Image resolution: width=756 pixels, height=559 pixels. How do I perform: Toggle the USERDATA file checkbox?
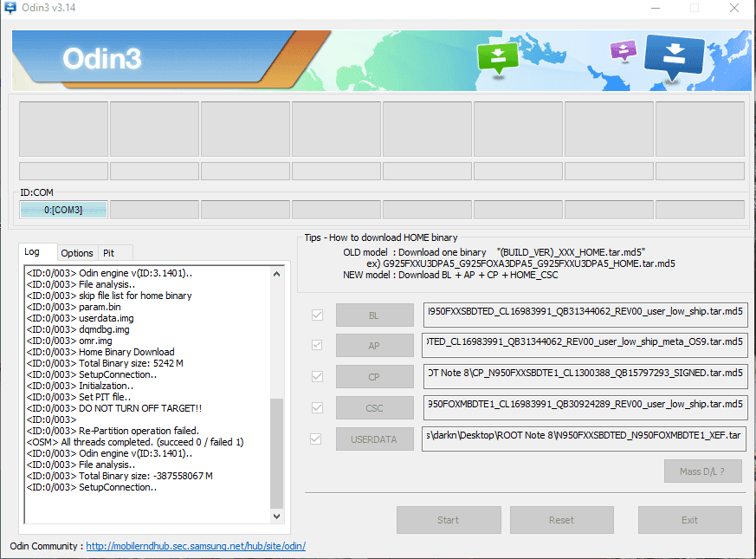(x=316, y=439)
